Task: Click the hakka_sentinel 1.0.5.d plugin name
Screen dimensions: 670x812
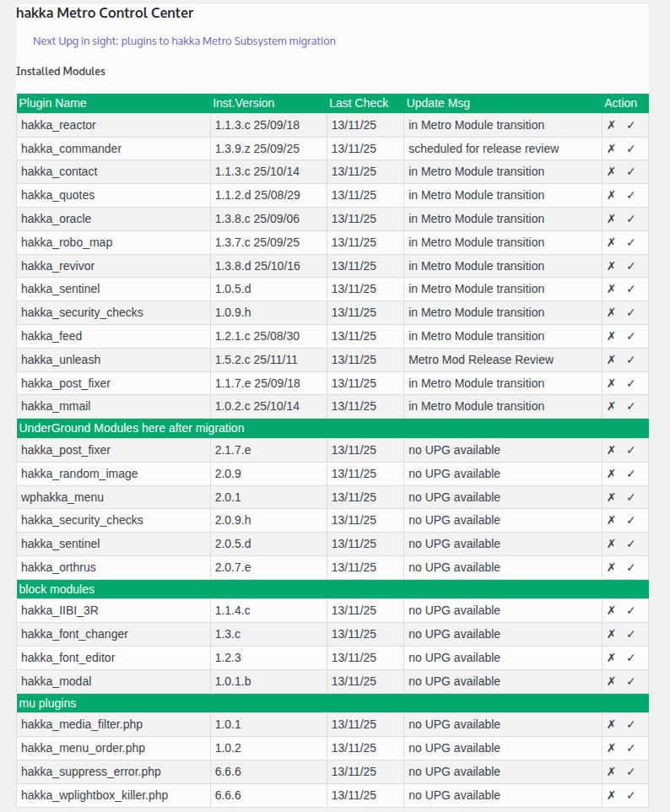Action: point(60,289)
